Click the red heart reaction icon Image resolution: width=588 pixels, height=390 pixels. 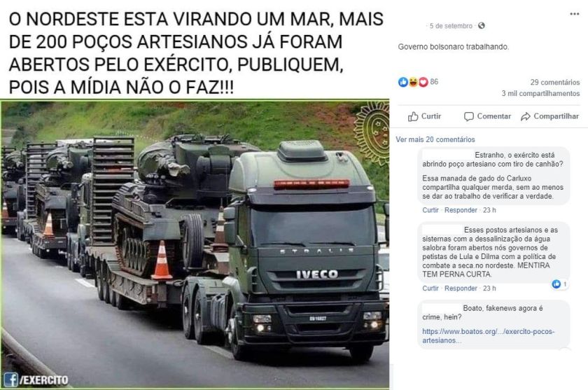tap(423, 82)
